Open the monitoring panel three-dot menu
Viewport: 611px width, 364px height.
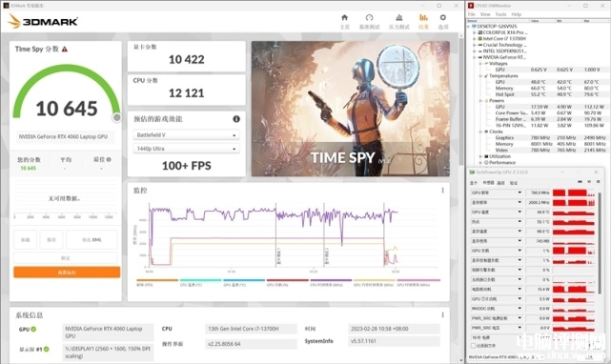coord(442,191)
